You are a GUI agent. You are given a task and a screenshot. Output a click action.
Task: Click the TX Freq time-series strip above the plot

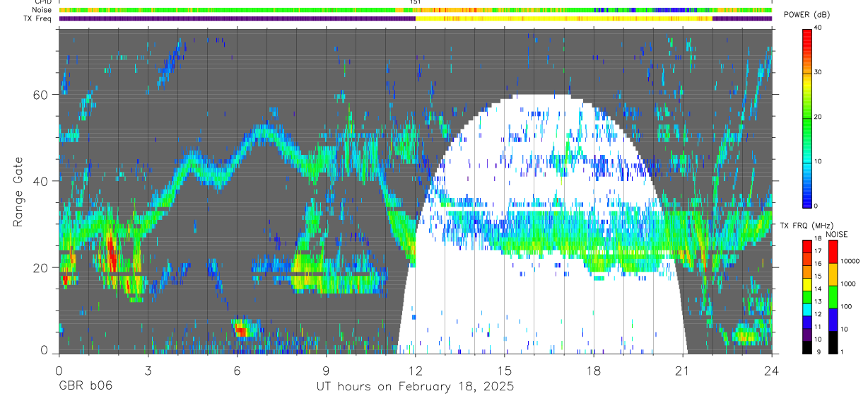click(x=415, y=18)
